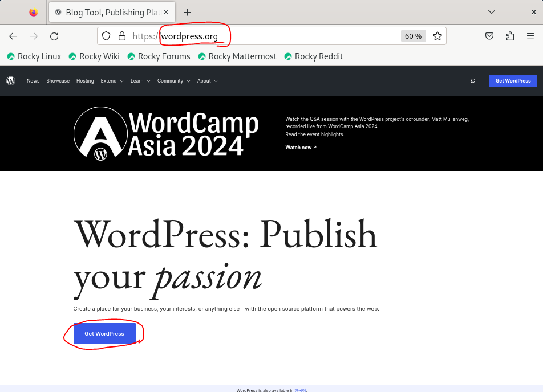Select the Blog Tool, Publishing Platform tab
The width and height of the screenshot is (543, 392).
tap(112, 13)
